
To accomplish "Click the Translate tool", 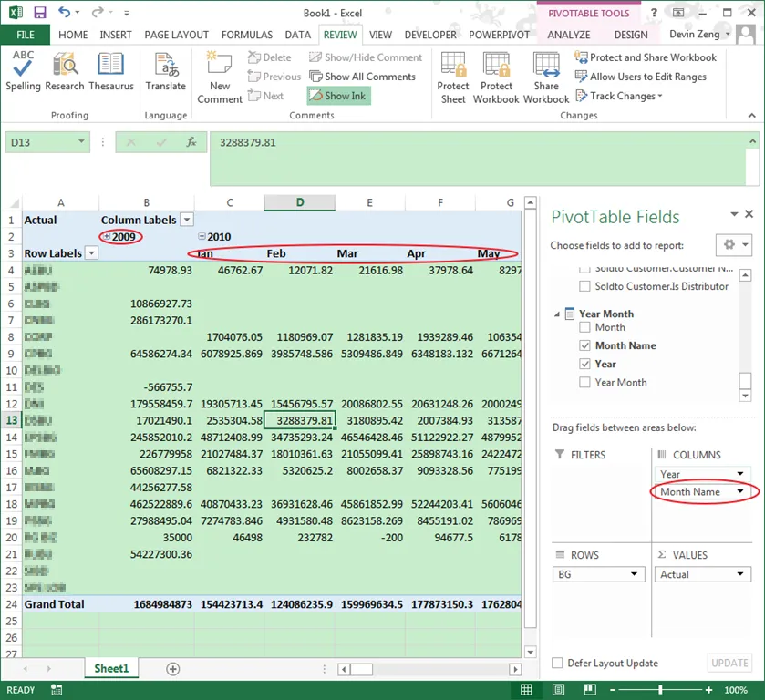I will tap(165, 71).
